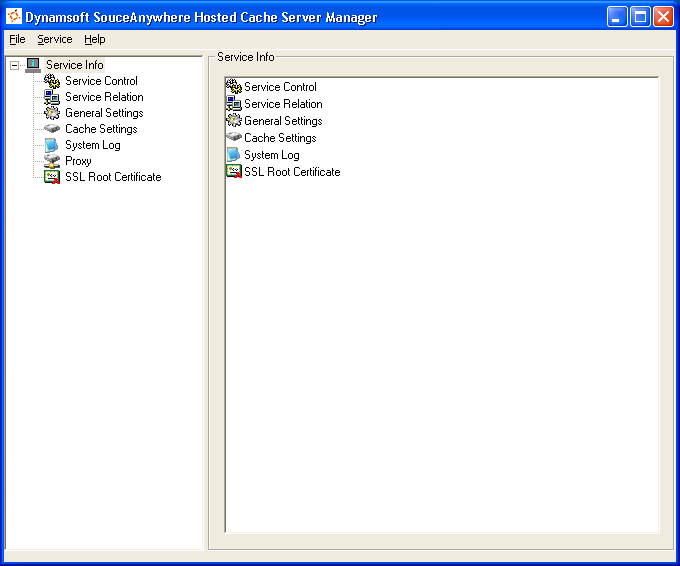The image size is (680, 566).
Task: Click the Service Control gears icon in tree
Action: click(52, 81)
